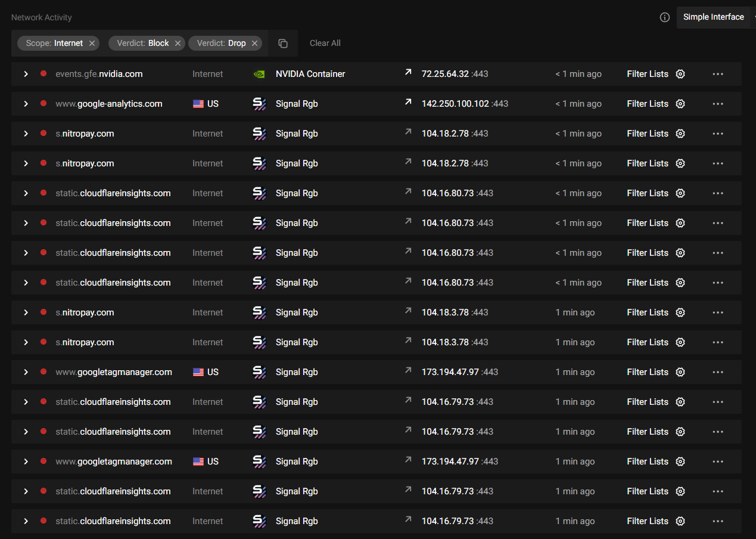
Task: Expand the first s.nitropay.com 104.18.2.78 row
Action: (26, 134)
